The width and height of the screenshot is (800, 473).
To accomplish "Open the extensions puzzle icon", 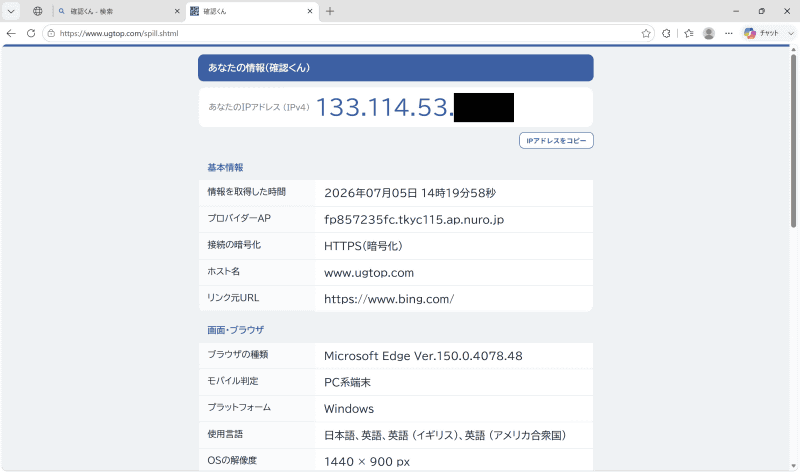I will pos(666,33).
